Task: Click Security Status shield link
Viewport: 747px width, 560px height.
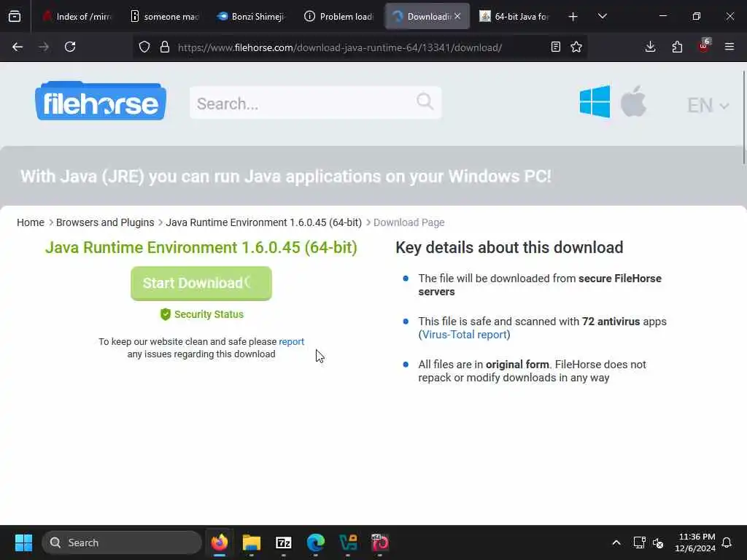Action: click(201, 314)
